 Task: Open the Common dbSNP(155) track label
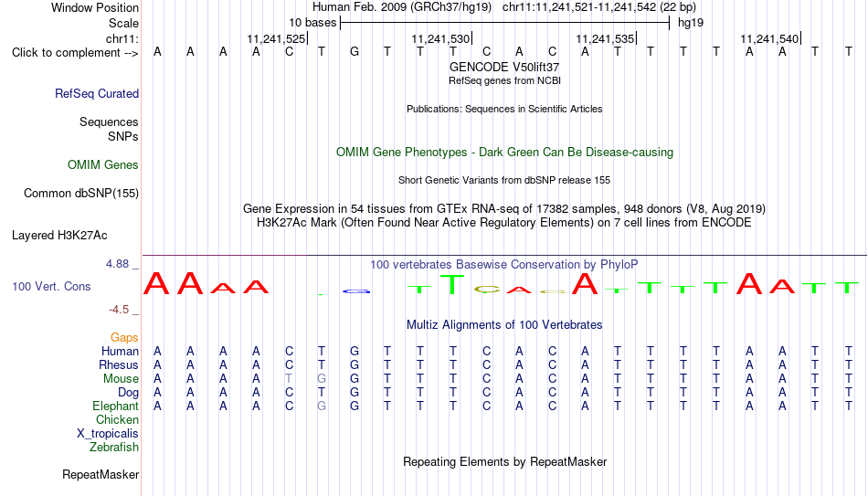click(81, 194)
